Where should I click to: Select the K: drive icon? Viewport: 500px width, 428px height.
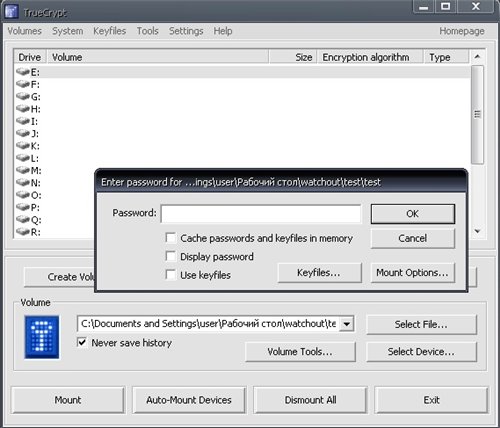point(23,146)
